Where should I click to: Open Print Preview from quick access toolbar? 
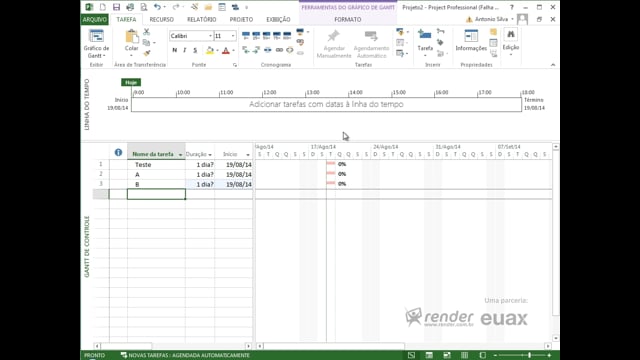click(x=144, y=7)
